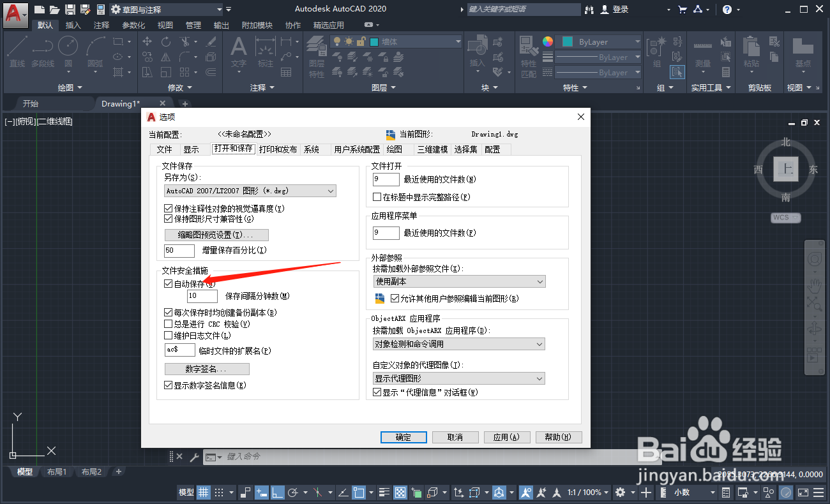Open the 插入 ribbon tab
Image resolution: width=830 pixels, height=504 pixels.
73,26
